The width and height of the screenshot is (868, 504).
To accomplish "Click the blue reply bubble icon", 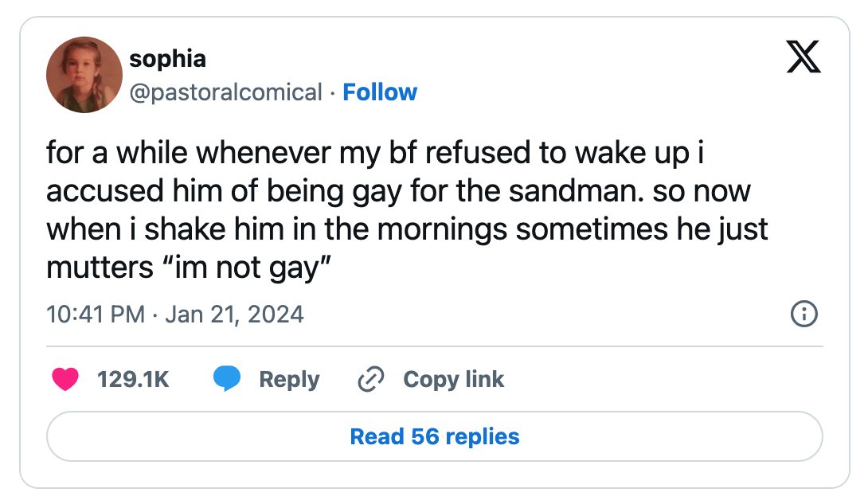I will (227, 380).
